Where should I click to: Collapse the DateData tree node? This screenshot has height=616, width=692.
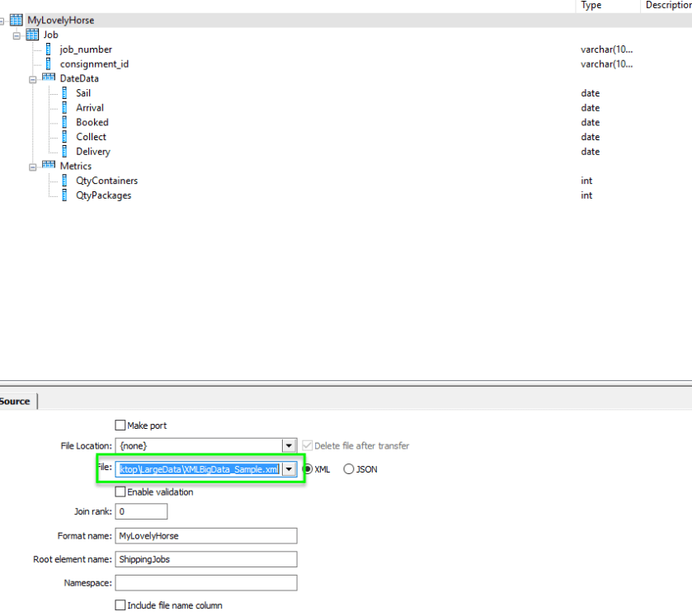pos(33,79)
